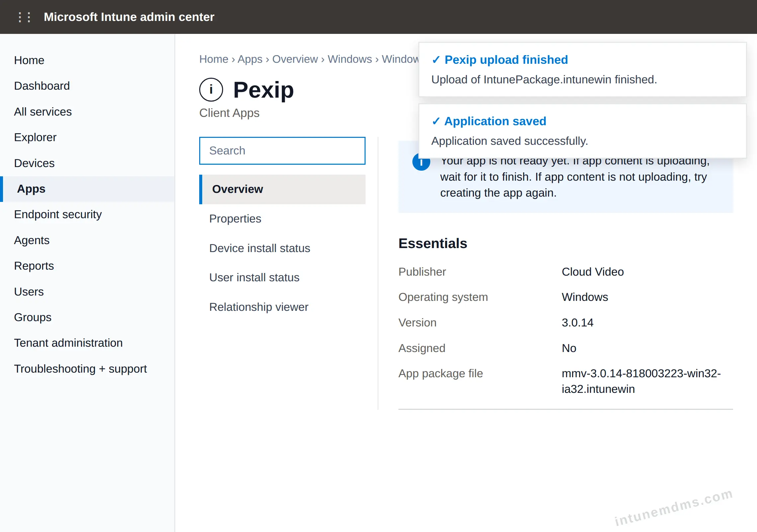Click the Pexip upload finished notification title
The image size is (757, 532).
pyautogui.click(x=506, y=59)
